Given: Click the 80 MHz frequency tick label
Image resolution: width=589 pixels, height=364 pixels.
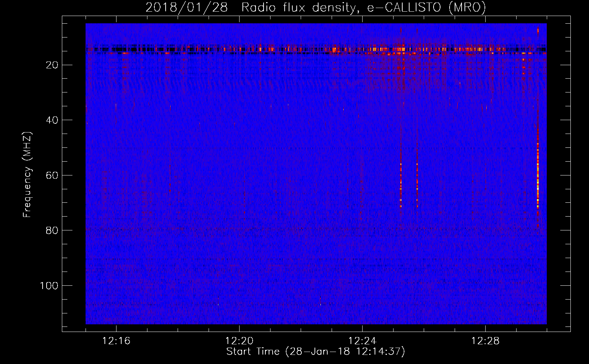Looking at the screenshot, I should click(x=52, y=230).
